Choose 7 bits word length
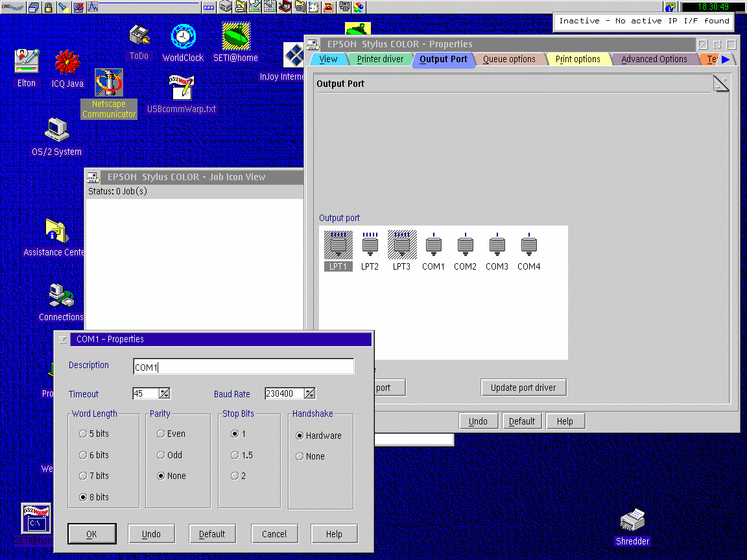This screenshot has width=747, height=560. click(x=94, y=476)
